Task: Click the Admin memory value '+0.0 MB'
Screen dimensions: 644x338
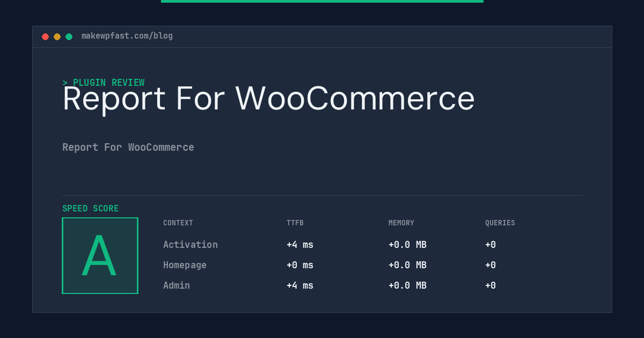Action: tap(407, 285)
